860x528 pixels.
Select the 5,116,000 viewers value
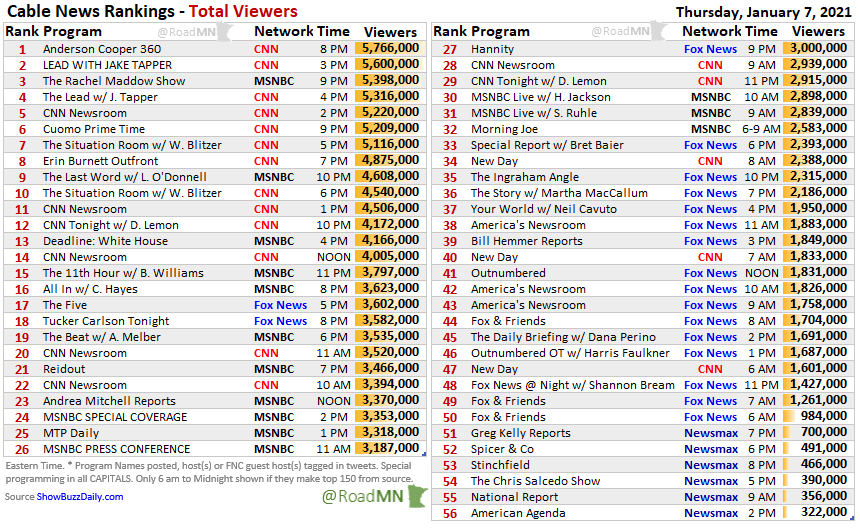click(x=391, y=144)
